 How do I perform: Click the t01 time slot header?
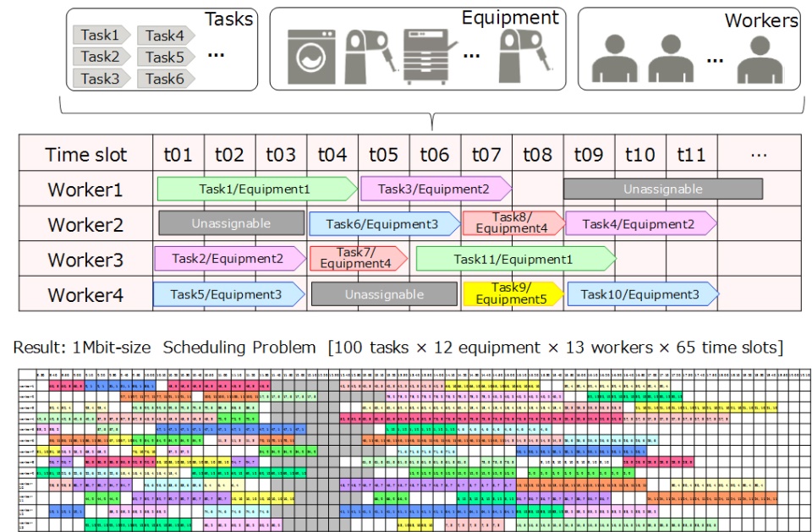tap(178, 155)
